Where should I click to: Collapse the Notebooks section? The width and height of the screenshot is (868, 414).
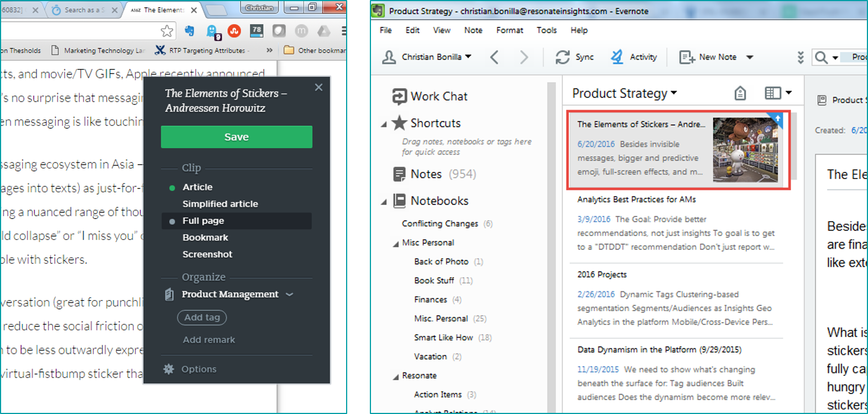[x=384, y=202]
